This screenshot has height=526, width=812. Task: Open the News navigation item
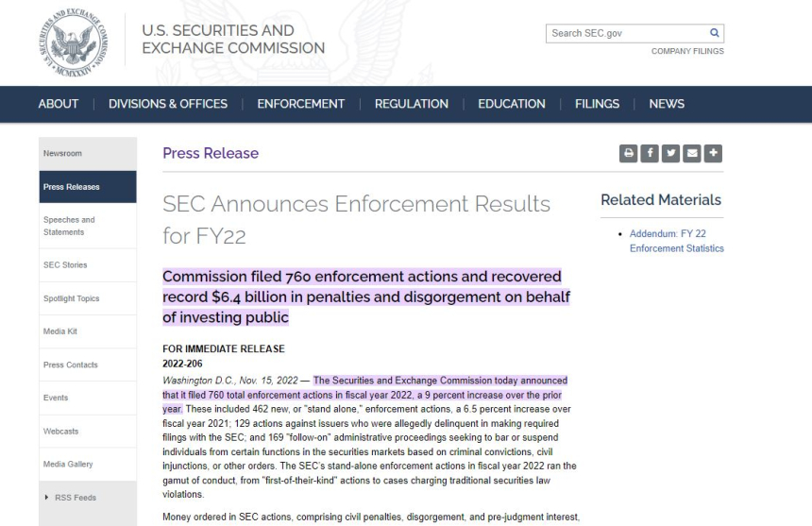667,104
